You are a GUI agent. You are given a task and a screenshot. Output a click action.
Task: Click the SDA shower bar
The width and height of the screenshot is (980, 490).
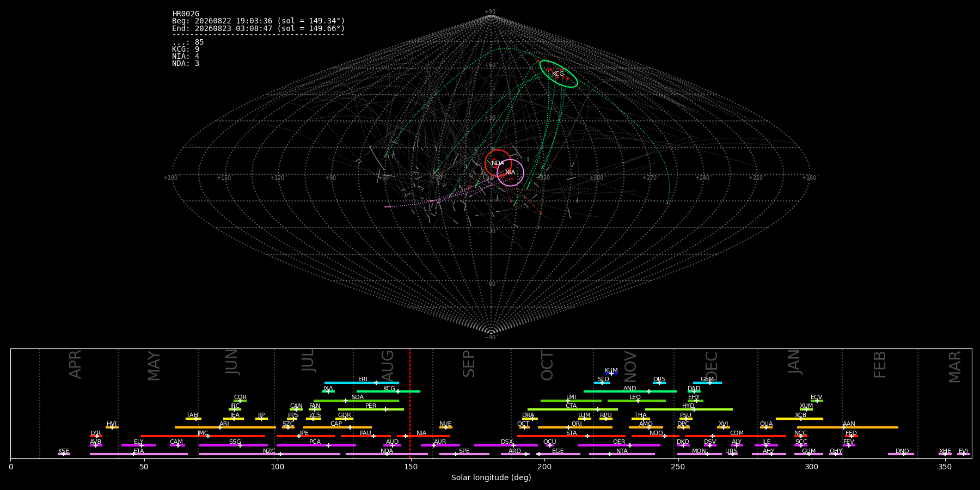click(x=356, y=401)
